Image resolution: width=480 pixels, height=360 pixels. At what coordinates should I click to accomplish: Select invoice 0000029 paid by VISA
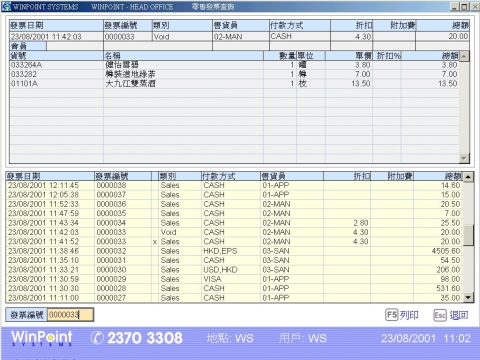[x=235, y=279]
